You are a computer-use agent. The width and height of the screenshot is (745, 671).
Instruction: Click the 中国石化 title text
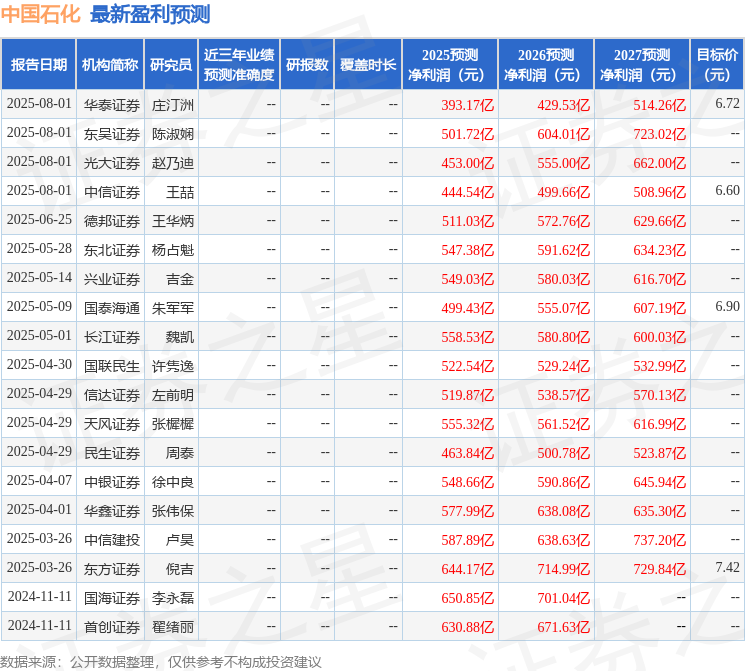pos(41,14)
